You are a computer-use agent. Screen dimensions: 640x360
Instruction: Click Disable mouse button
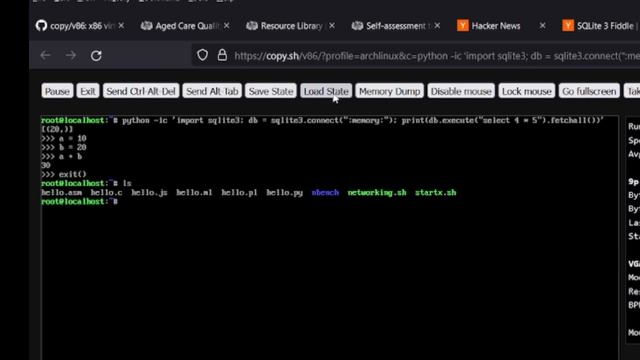[x=461, y=91]
